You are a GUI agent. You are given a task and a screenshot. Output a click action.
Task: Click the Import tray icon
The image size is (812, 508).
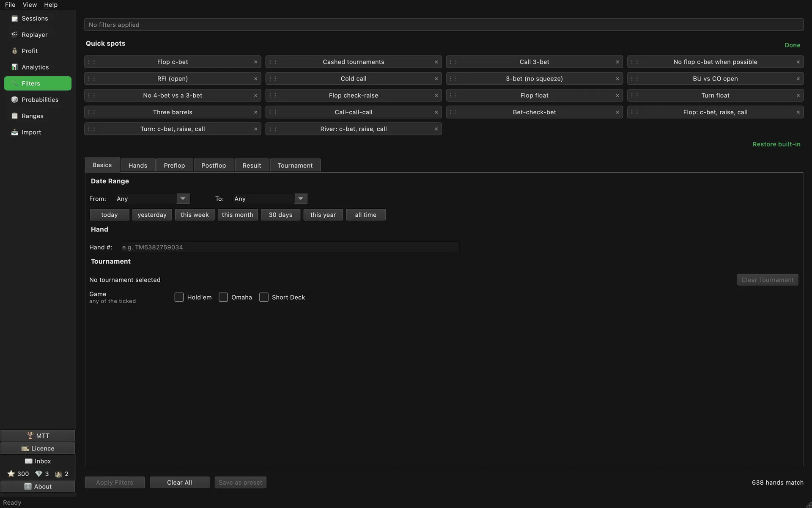[x=15, y=133]
